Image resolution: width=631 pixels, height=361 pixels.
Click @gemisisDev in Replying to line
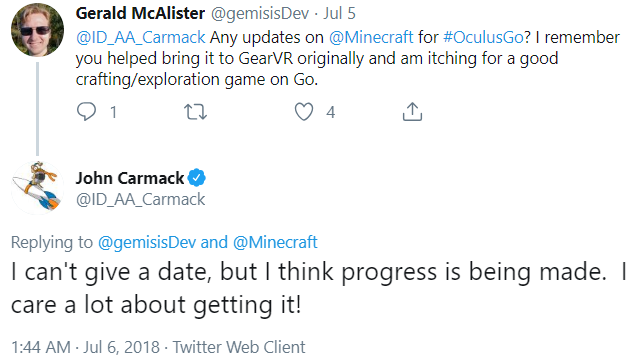pos(147,242)
